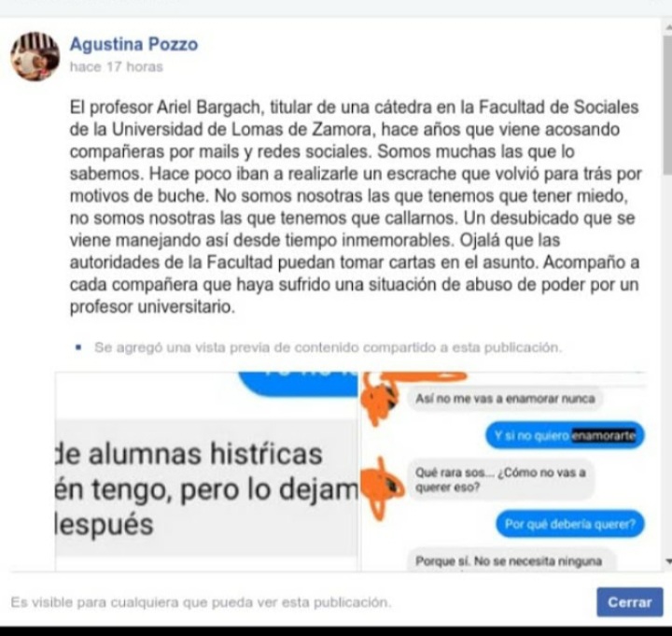Click the Agustina Pozzo name link
Viewport: 672px width, 636px height.
(x=133, y=44)
